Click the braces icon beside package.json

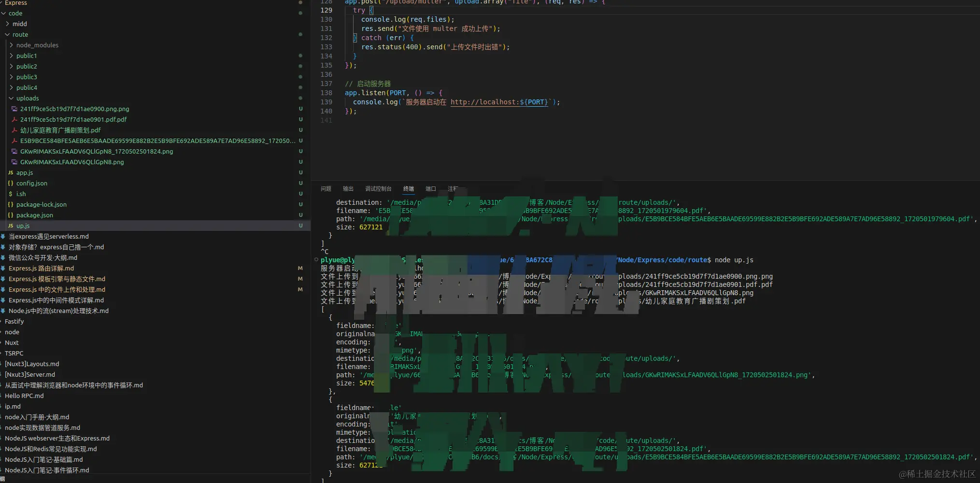point(11,215)
